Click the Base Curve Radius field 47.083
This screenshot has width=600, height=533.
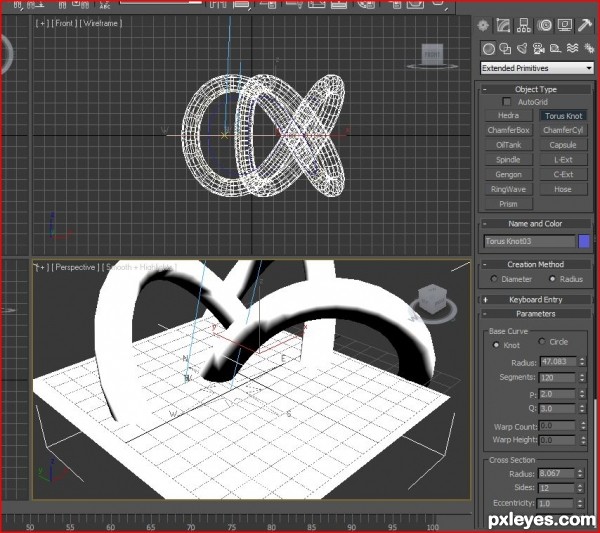pos(558,362)
